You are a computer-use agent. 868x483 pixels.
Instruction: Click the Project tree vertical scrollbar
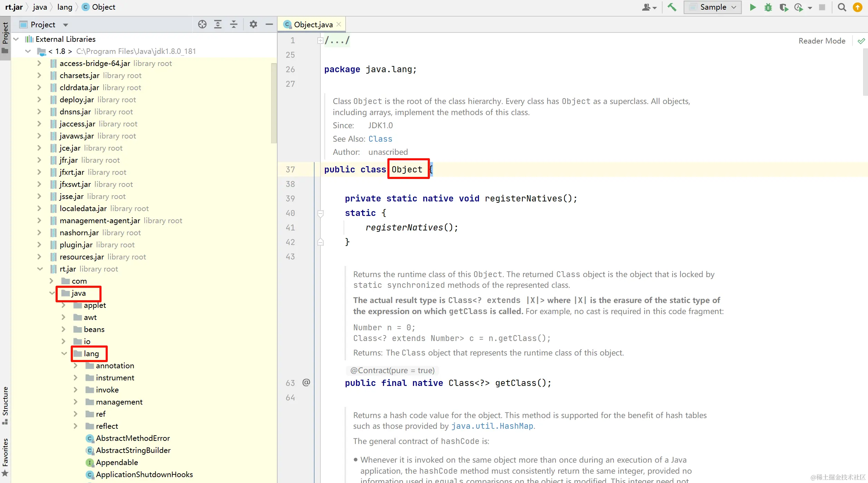pyautogui.click(x=274, y=103)
